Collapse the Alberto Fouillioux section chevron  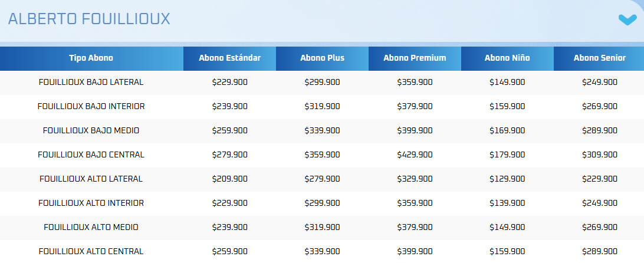[x=627, y=19]
